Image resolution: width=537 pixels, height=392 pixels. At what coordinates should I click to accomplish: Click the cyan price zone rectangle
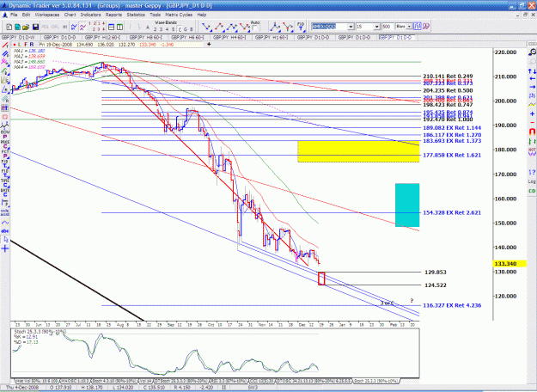407,205
